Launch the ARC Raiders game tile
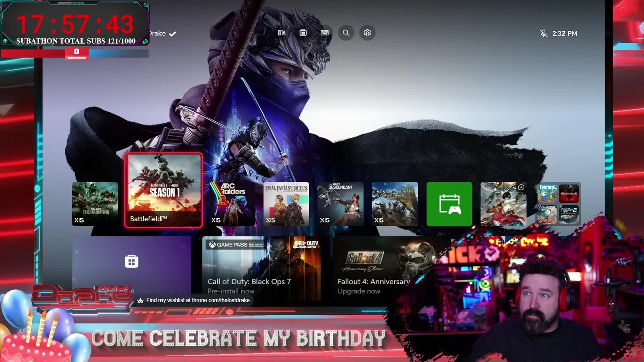This screenshot has height=362, width=644. point(232,204)
